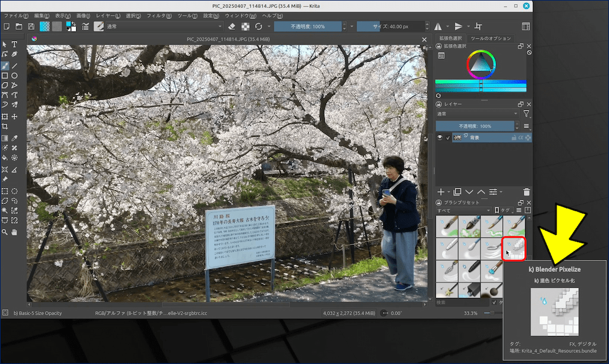Select the Freehand Brush tool
609x364 pixels.
[5, 65]
